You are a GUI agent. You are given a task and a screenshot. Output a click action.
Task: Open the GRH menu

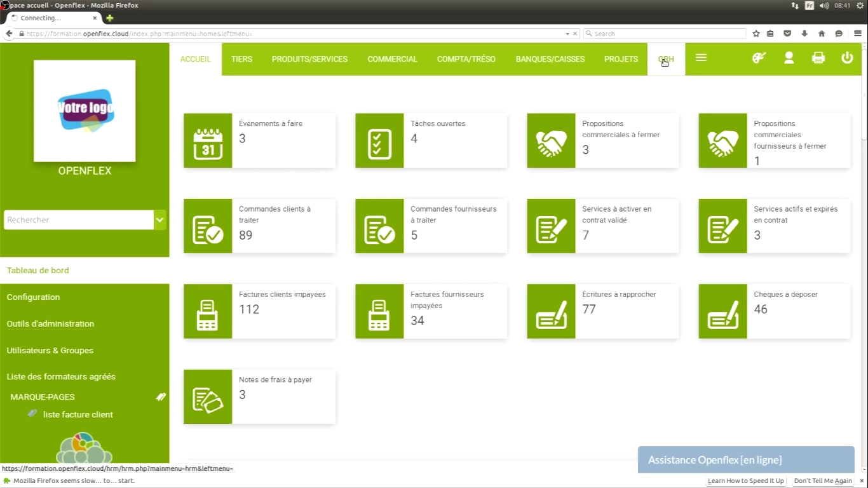(x=666, y=59)
